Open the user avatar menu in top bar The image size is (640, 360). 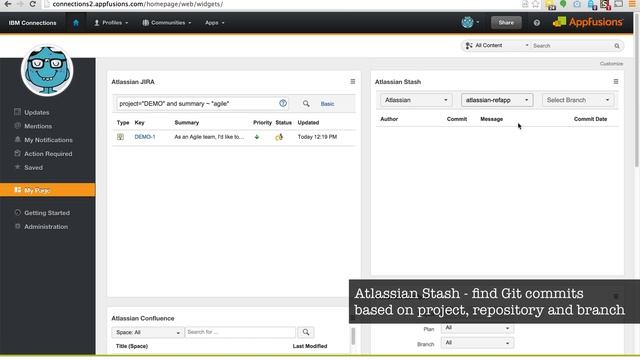click(470, 22)
